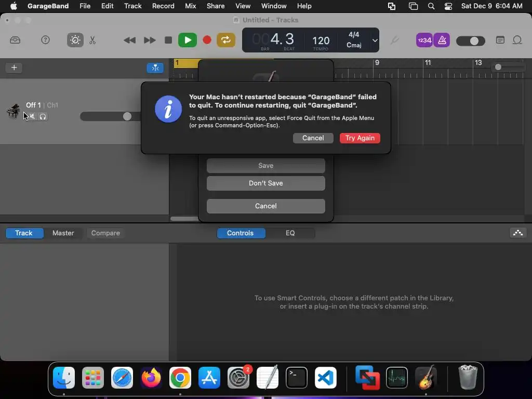Open the Share menu

click(x=216, y=6)
